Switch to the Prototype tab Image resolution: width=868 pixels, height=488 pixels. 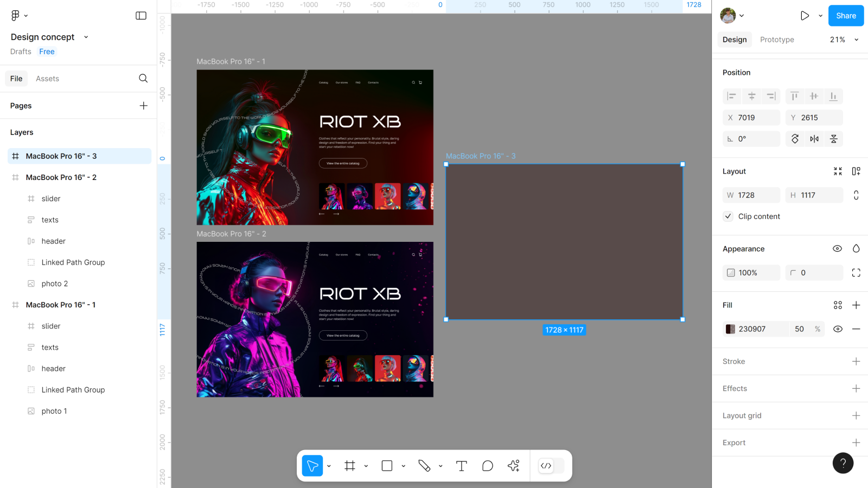point(777,40)
